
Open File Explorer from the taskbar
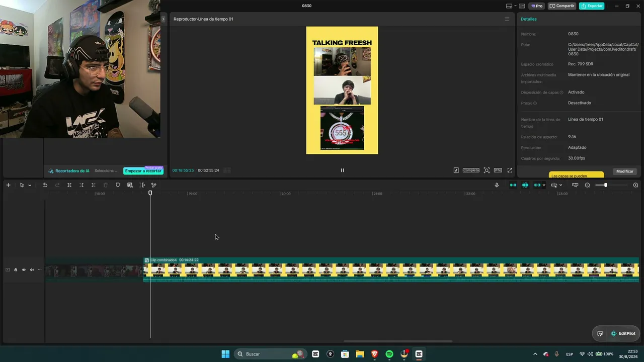point(360,354)
